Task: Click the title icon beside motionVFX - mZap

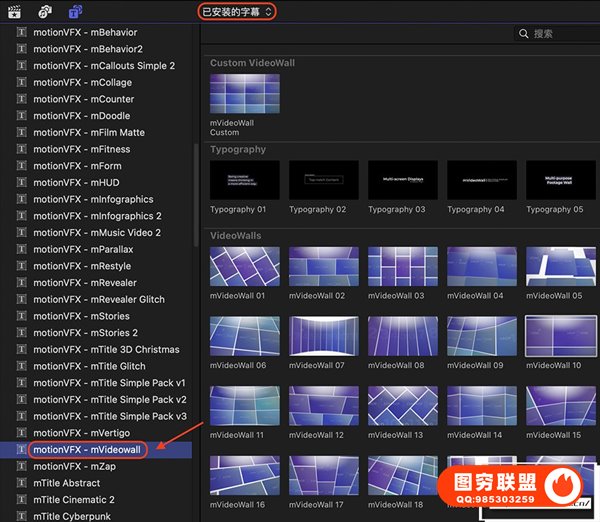Action: (x=21, y=466)
